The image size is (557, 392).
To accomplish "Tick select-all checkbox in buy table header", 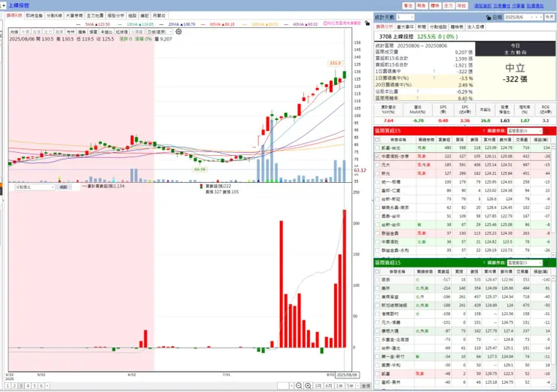I will coord(377,140).
